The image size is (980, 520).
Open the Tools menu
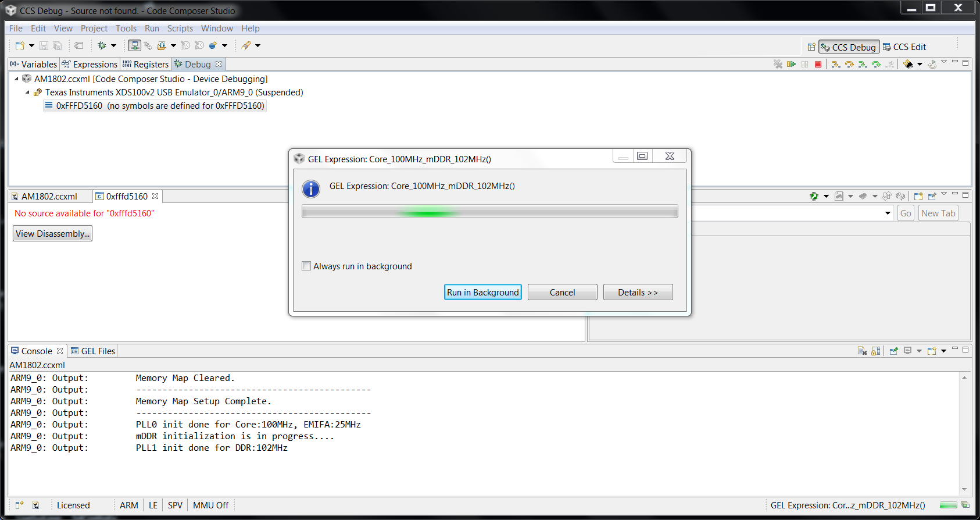tap(126, 28)
